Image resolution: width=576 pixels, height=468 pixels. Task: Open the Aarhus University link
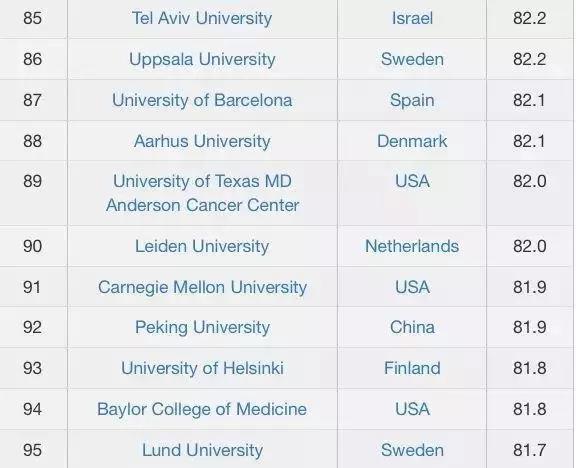coord(202,141)
